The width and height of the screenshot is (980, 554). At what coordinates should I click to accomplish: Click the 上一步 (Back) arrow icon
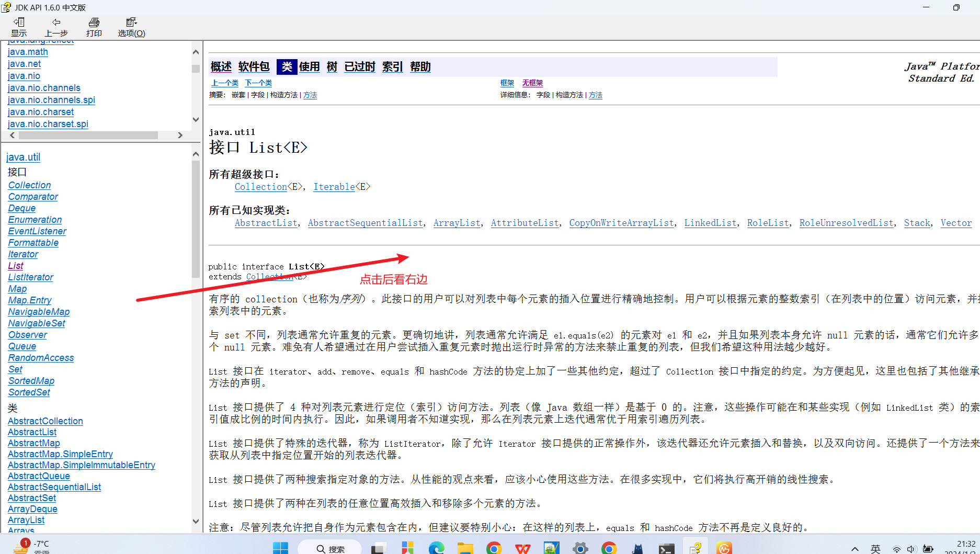pos(56,27)
